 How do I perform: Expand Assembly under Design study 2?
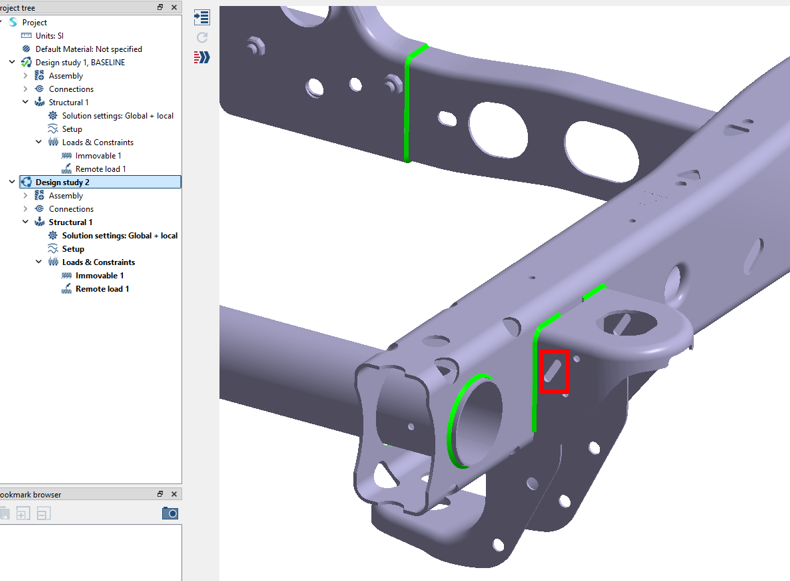25,196
